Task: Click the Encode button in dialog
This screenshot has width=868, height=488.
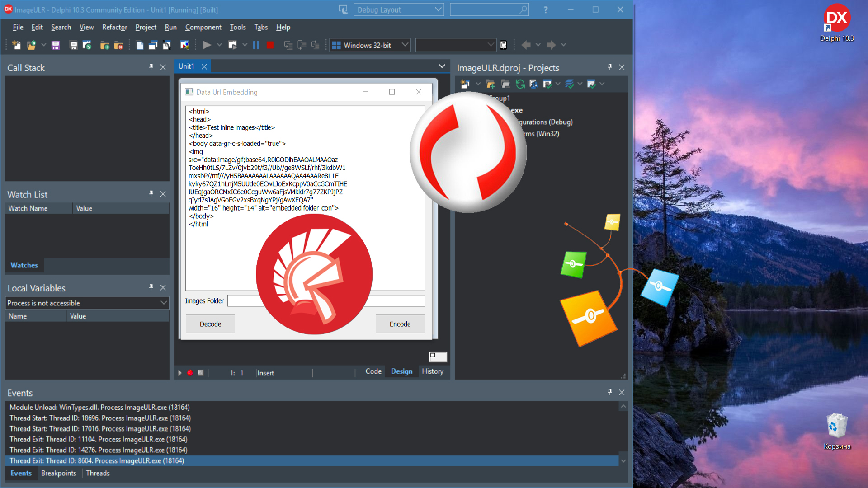Action: coord(400,324)
